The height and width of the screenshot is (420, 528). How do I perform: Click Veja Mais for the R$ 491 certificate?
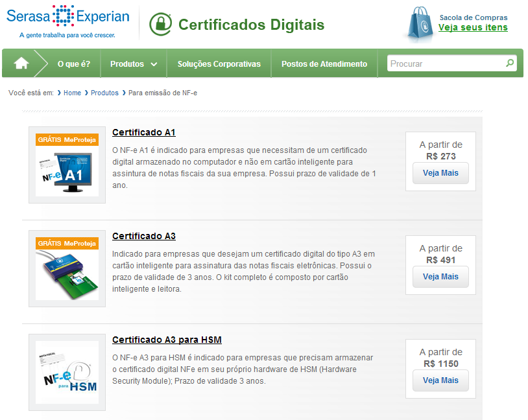tap(440, 277)
